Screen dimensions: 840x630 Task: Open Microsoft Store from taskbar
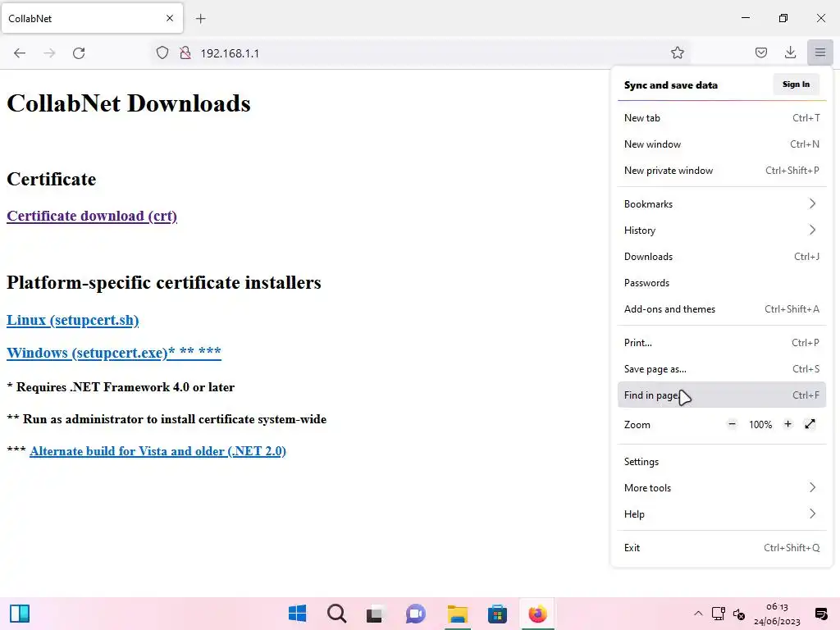(497, 614)
